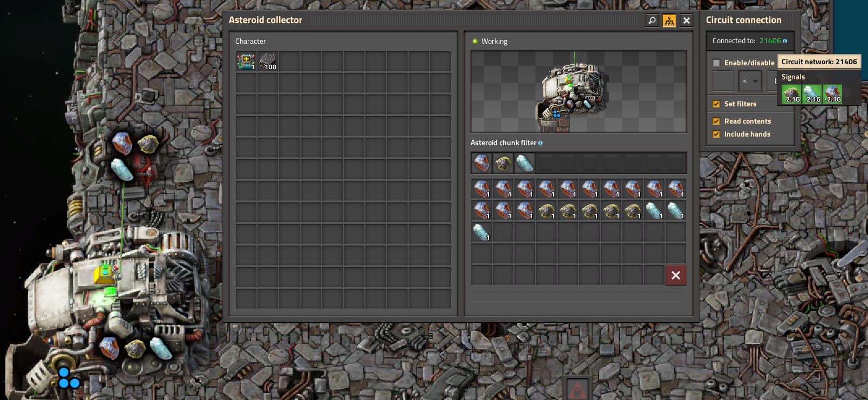Toggle the orange circuit connection panel button

[x=669, y=21]
